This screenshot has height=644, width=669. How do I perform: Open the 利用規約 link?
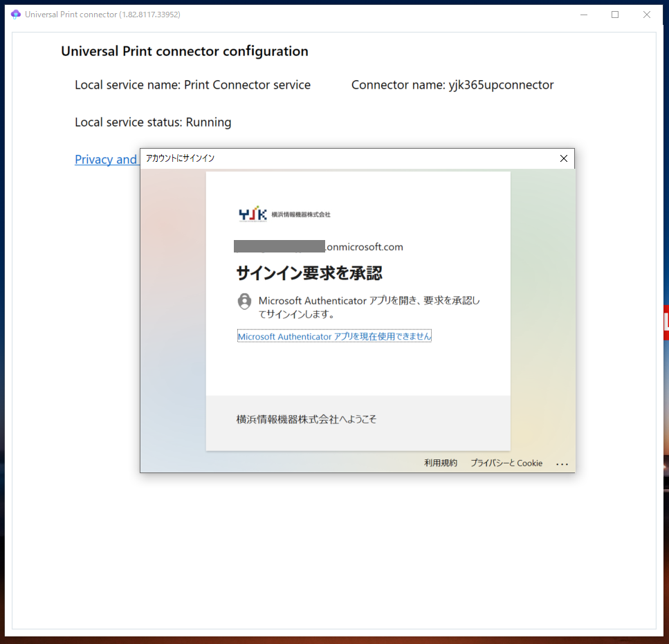[x=440, y=463]
